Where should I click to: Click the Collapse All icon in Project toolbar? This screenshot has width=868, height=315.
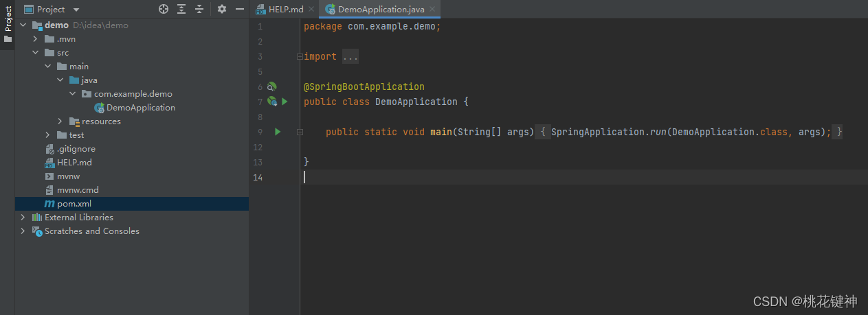[199, 9]
